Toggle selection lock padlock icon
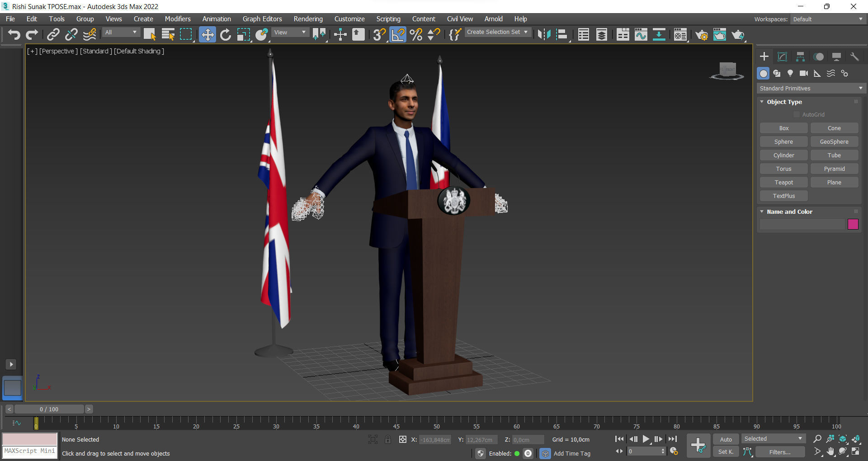This screenshot has width=868, height=461. point(387,439)
